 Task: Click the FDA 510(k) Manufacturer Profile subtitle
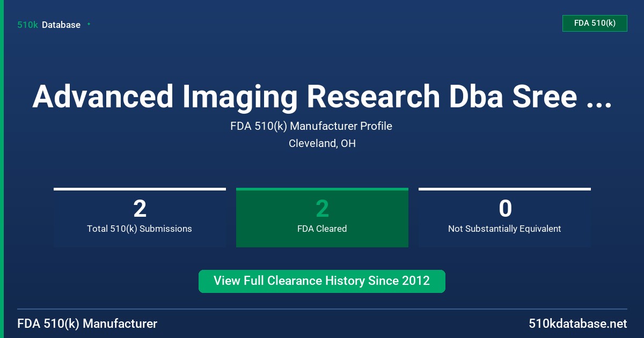pos(311,126)
